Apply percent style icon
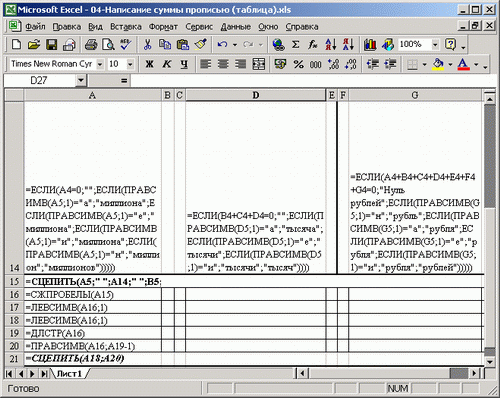Viewport: 500px width, 398px height. (x=298, y=64)
